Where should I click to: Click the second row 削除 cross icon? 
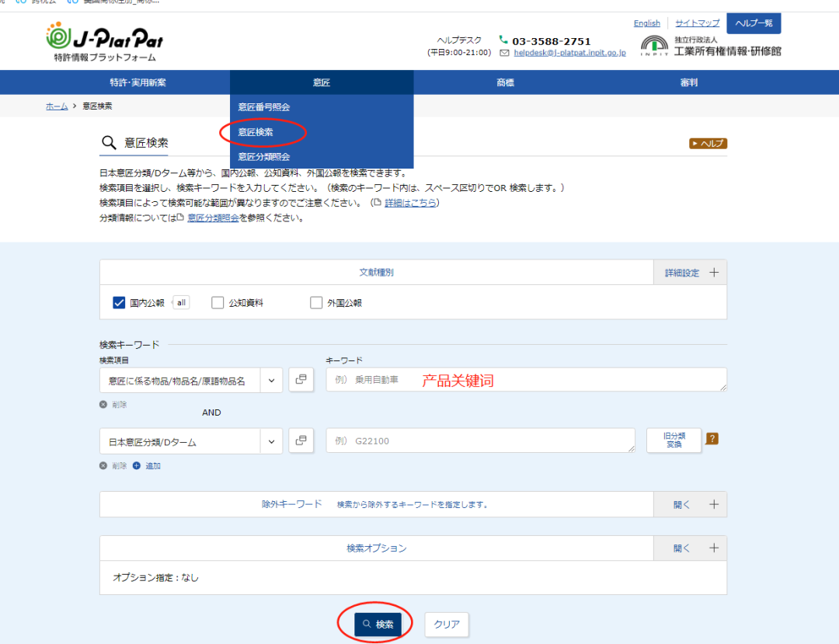click(103, 466)
